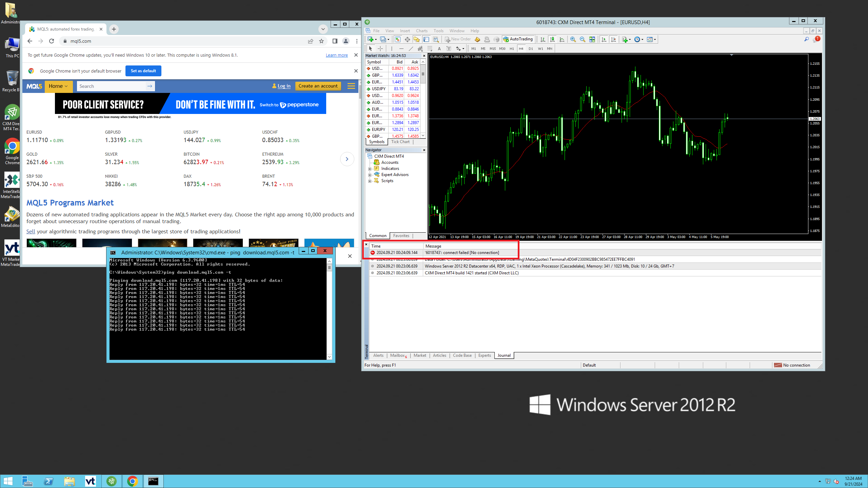Open the Charts menu in MT4
Viewport: 868px width, 488px height.
pos(422,31)
